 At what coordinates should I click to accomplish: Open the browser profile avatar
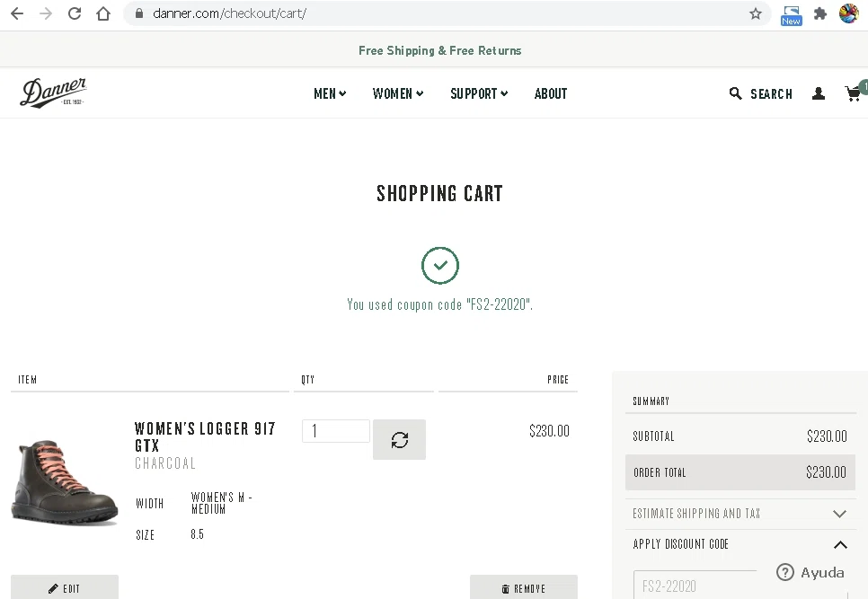point(848,13)
